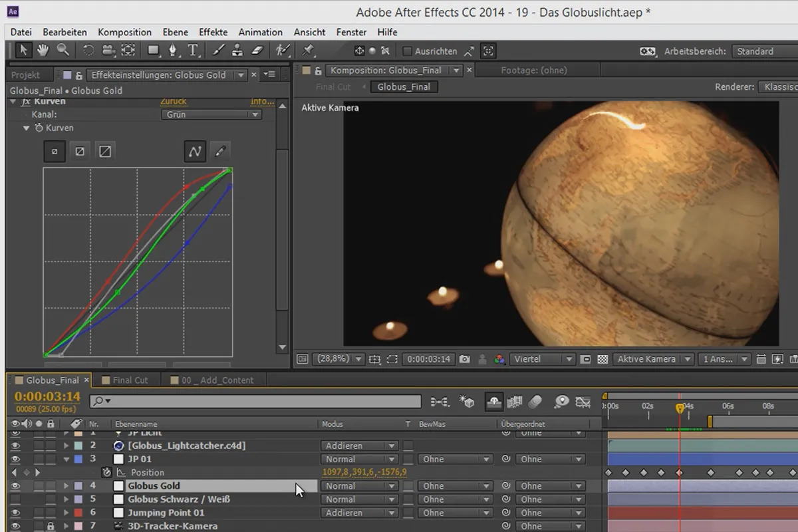
Task: Show the Globus Schwarz / Weiß layer
Action: (15, 499)
